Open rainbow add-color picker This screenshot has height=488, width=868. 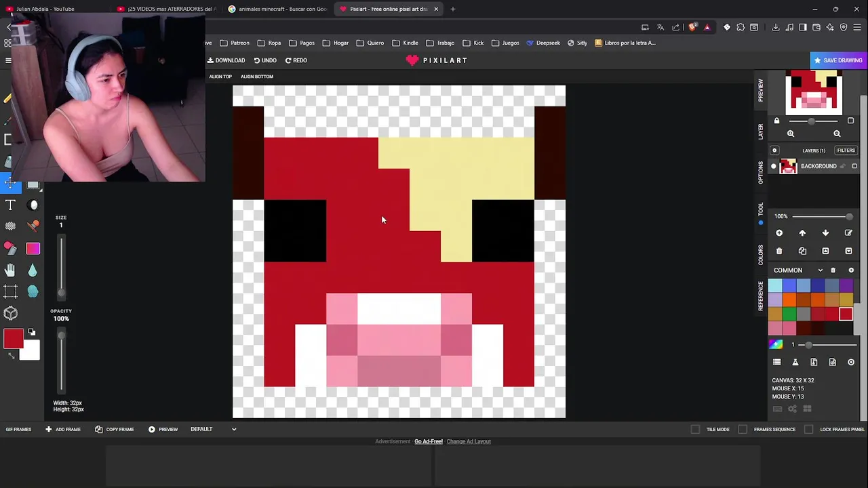coord(776,344)
